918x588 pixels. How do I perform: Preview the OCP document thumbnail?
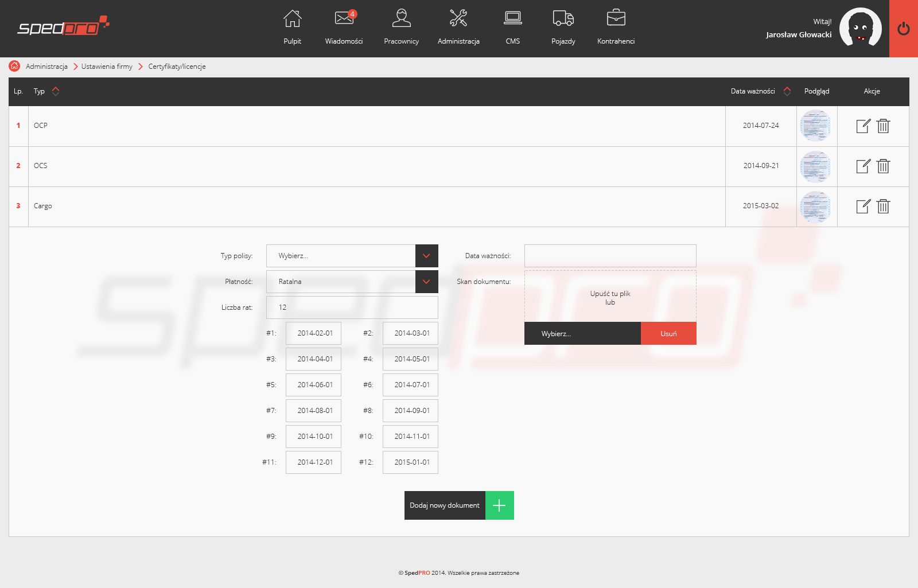pos(815,126)
